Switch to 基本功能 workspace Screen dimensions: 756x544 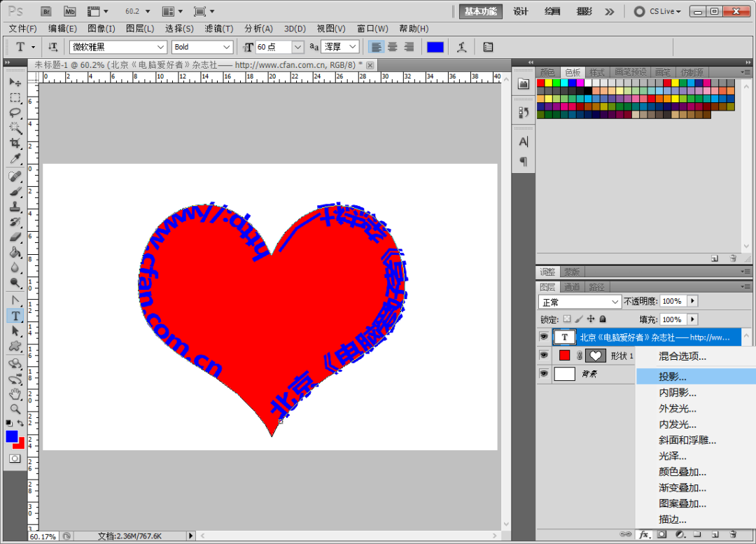click(480, 11)
